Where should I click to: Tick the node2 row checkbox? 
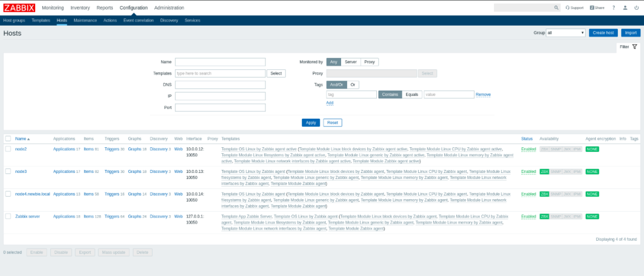(x=8, y=149)
